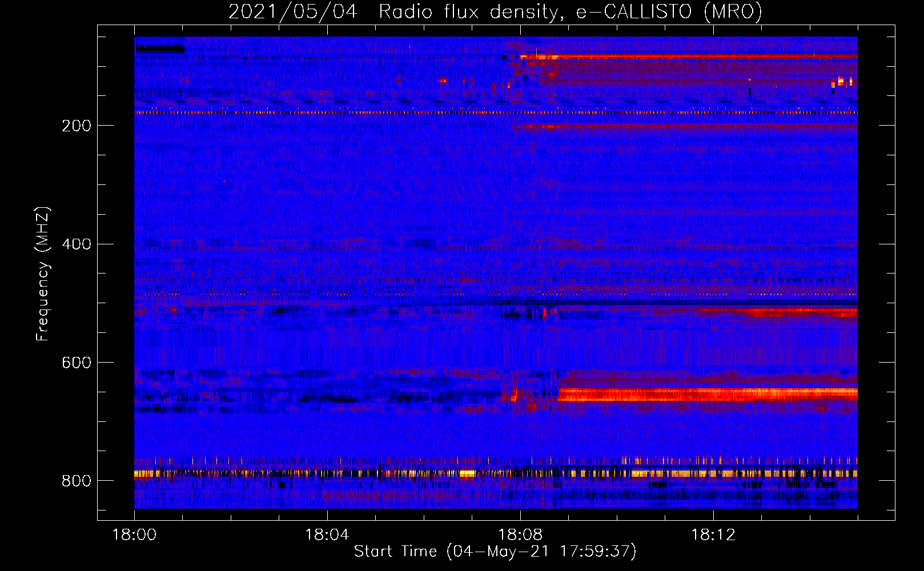
Task: Click the 800 frequency tick label
Action: pos(77,481)
